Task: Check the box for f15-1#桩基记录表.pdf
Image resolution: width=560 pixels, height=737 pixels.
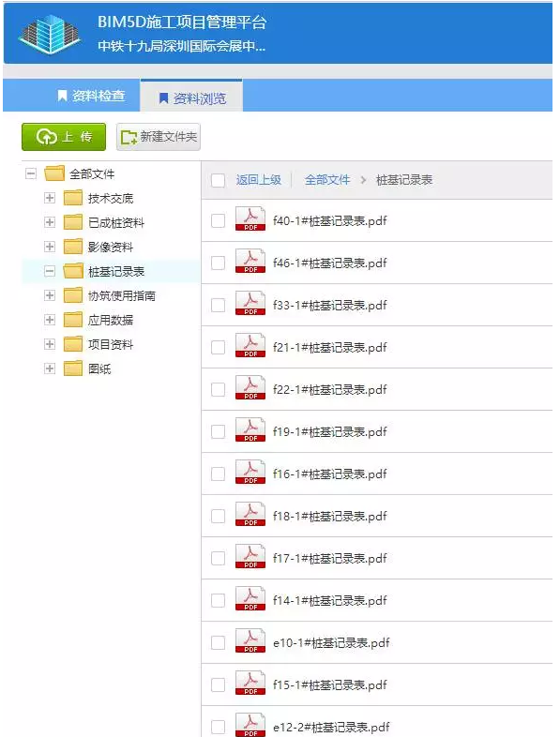Action: click(x=218, y=684)
